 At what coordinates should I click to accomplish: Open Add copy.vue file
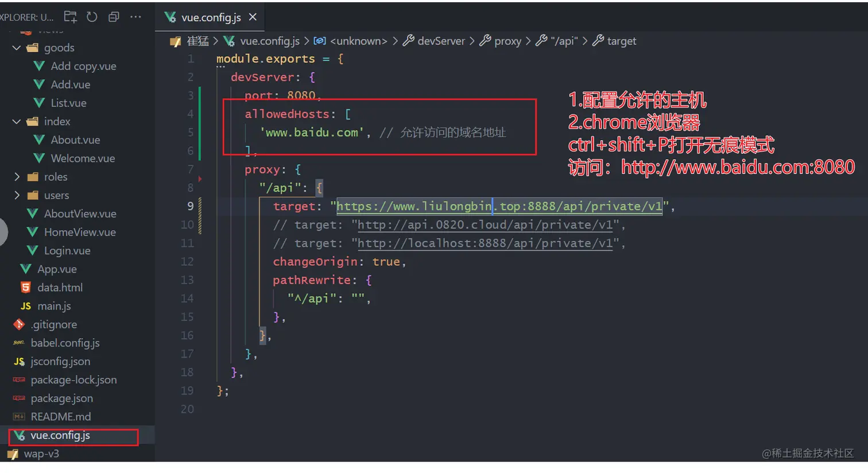click(83, 66)
